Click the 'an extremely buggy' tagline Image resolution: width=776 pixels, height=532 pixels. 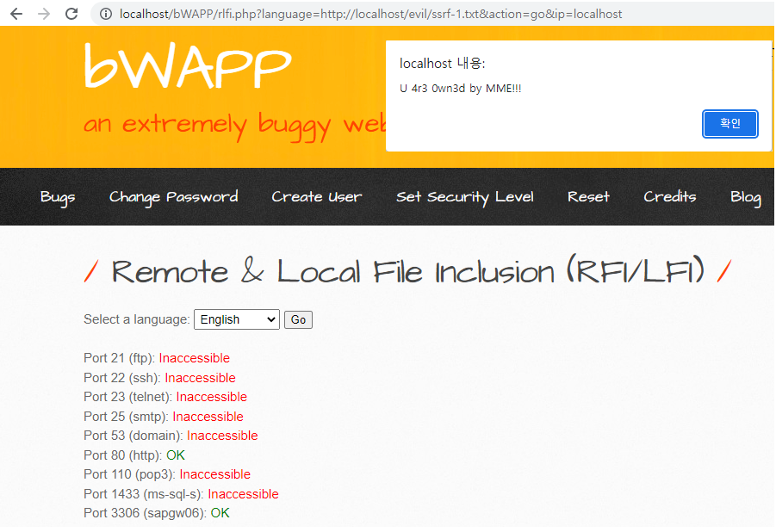(234, 126)
